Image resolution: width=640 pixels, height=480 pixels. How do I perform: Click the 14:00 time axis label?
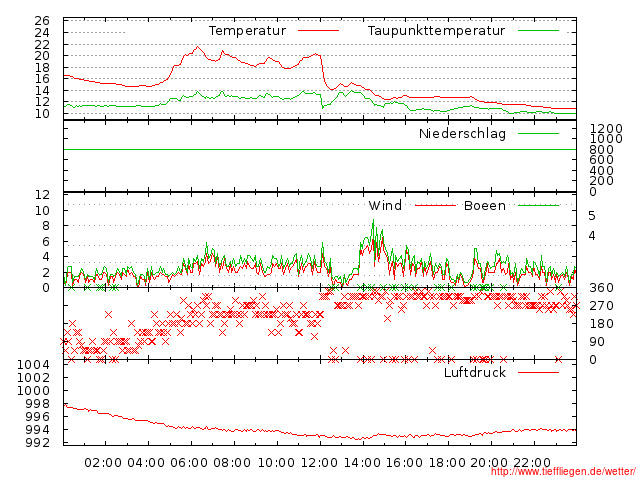click(362, 463)
